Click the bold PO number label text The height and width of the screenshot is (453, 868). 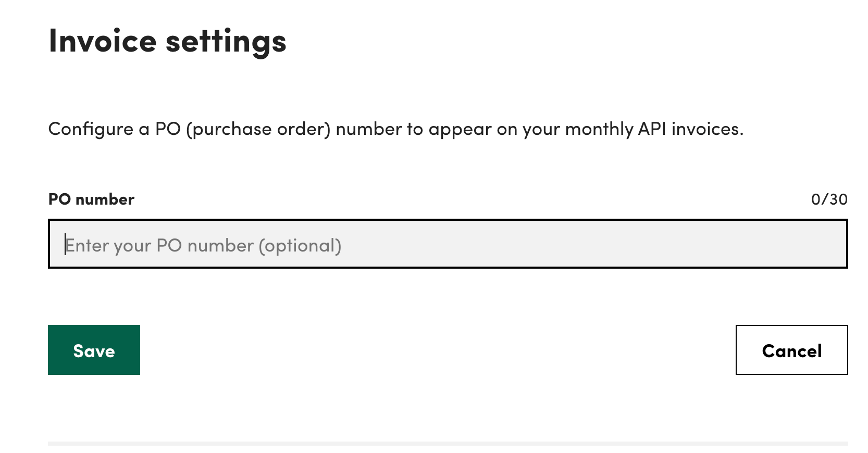pos(91,199)
